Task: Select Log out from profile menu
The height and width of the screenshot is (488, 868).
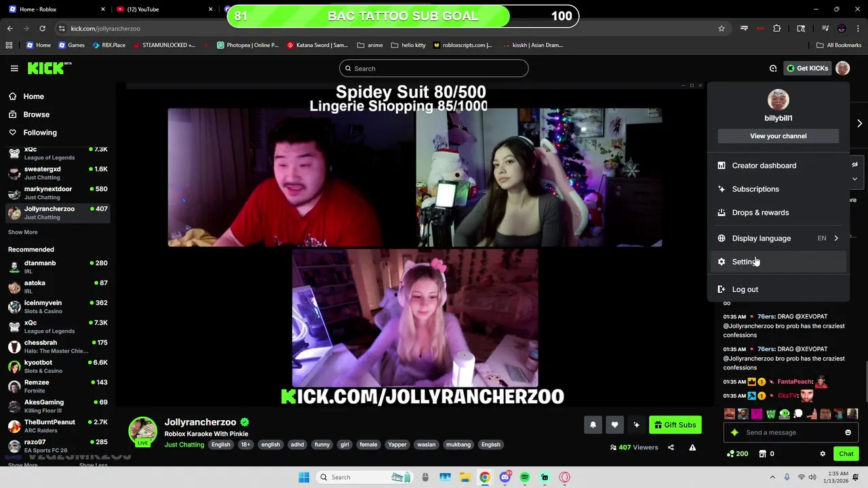Action: click(778, 289)
